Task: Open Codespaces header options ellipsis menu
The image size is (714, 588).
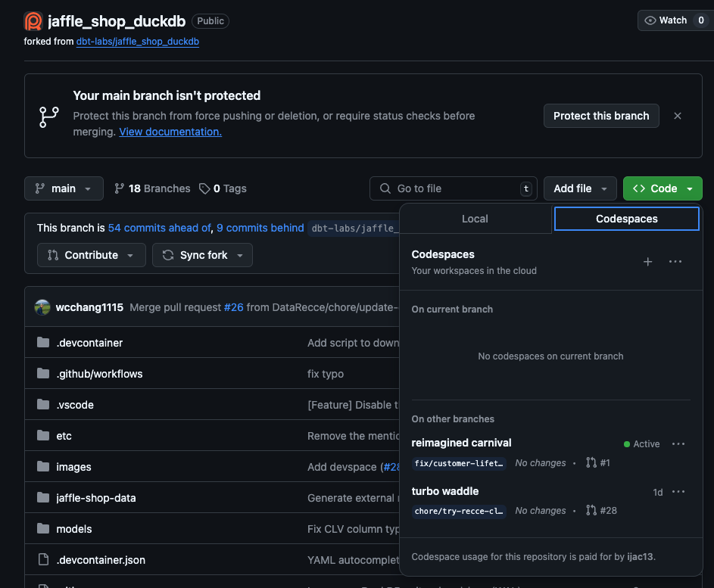Action: (675, 262)
